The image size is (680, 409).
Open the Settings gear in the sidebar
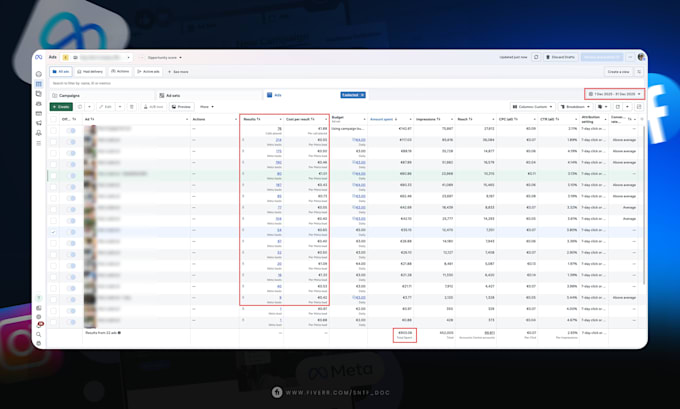click(x=39, y=317)
